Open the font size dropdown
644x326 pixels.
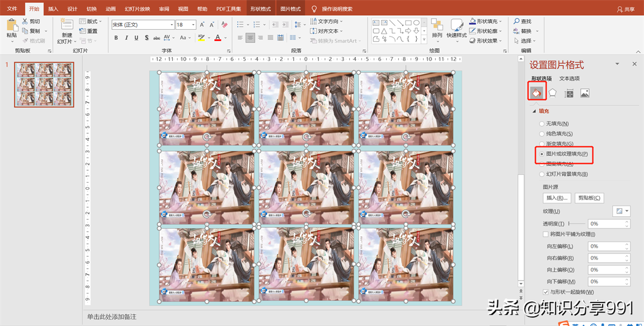tap(194, 25)
